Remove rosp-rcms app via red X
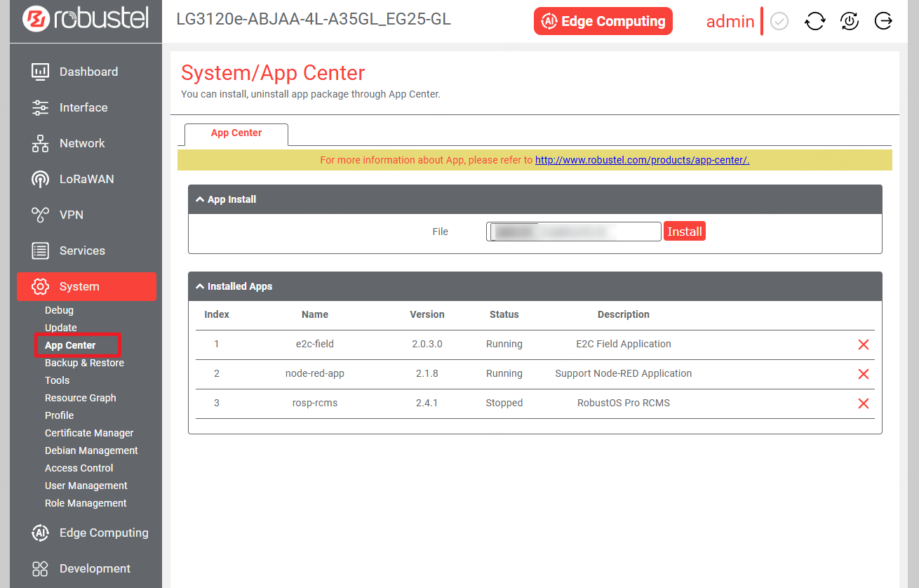Viewport: 919px width, 588px height. pyautogui.click(x=864, y=403)
